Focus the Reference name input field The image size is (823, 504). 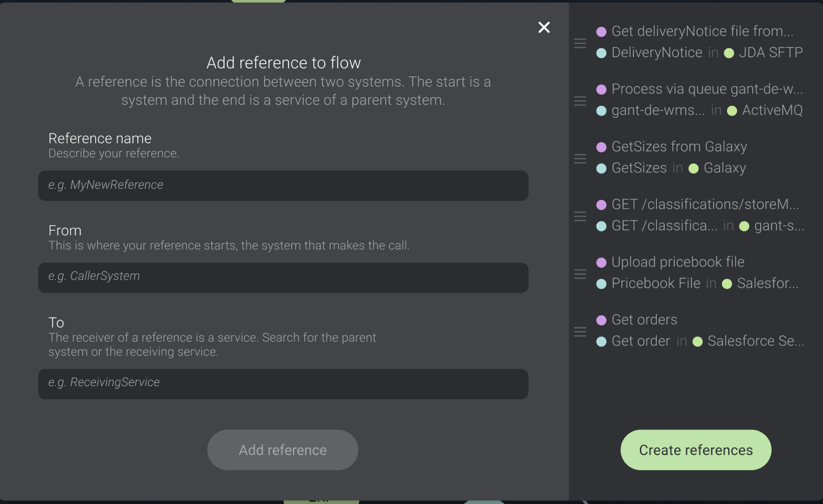283,186
